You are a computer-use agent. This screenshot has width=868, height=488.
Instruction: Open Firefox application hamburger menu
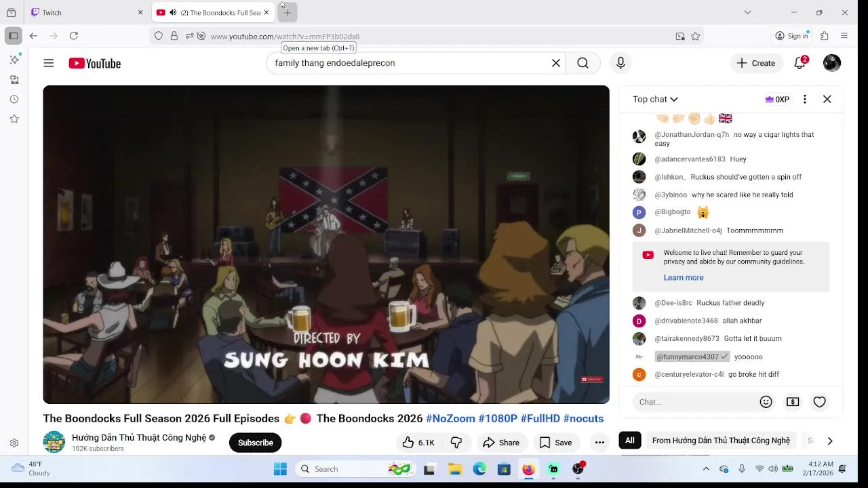coord(844,36)
